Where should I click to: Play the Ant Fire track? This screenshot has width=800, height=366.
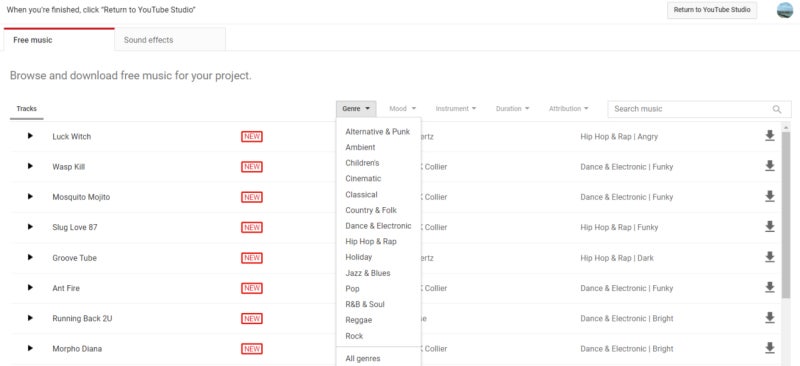tap(30, 287)
